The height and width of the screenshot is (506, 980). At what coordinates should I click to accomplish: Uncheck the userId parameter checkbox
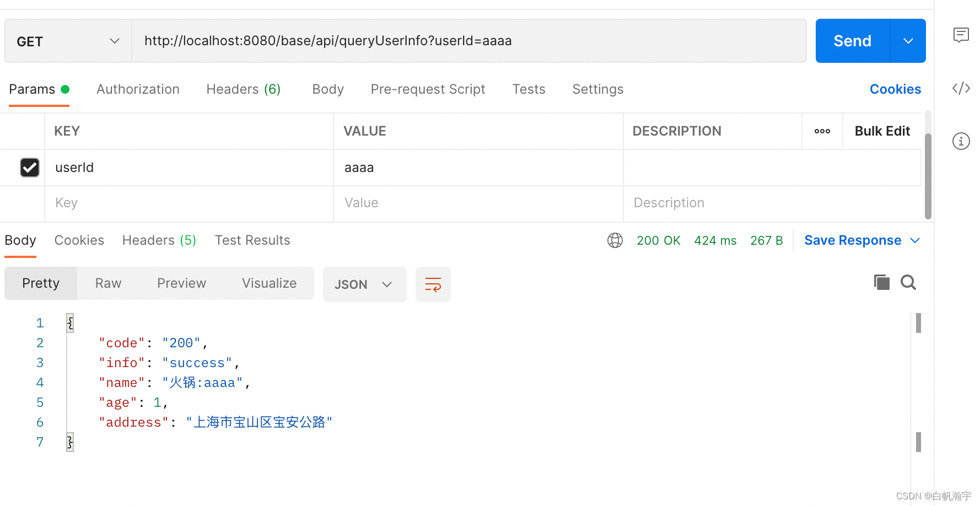[x=30, y=168]
